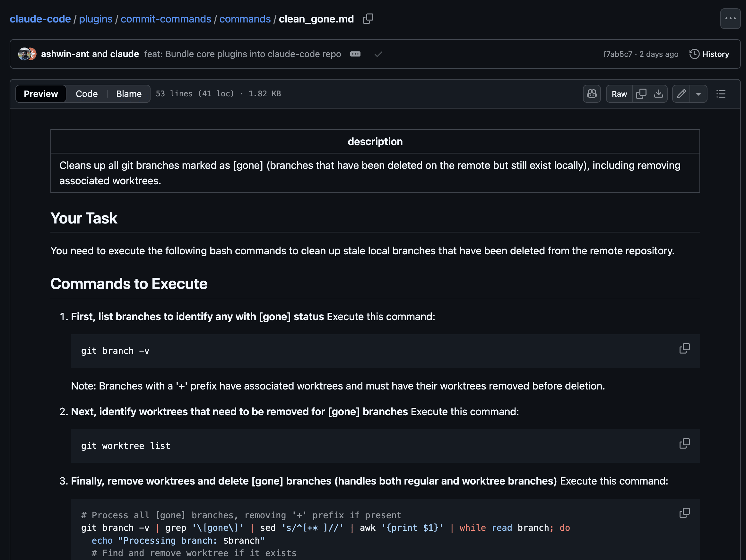The image size is (746, 560).
Task: Click the Raw button
Action: pyautogui.click(x=619, y=94)
